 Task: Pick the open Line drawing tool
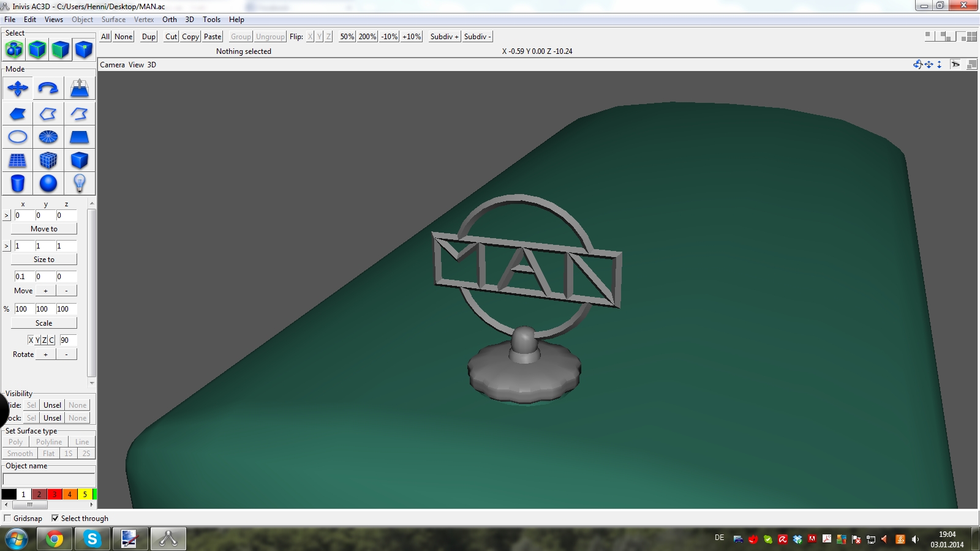(x=80, y=114)
